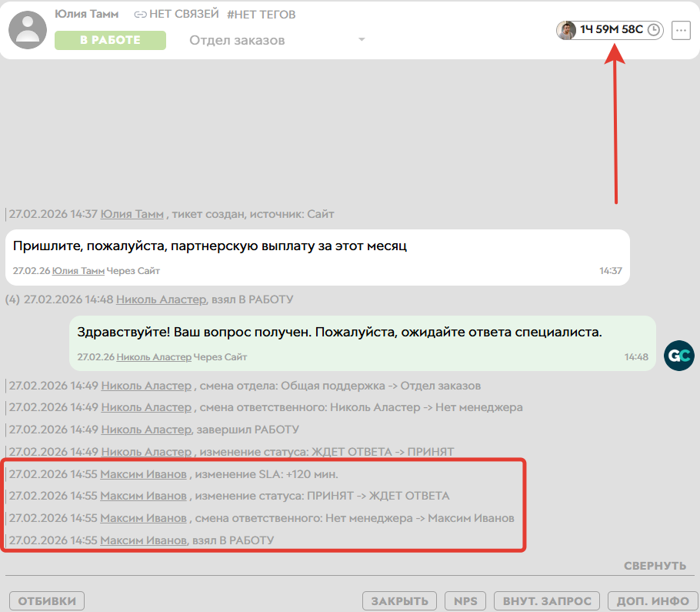This screenshot has height=612, width=700.
Task: Click НЕТ СВЯЗЕЙ links label
Action: [x=184, y=15]
